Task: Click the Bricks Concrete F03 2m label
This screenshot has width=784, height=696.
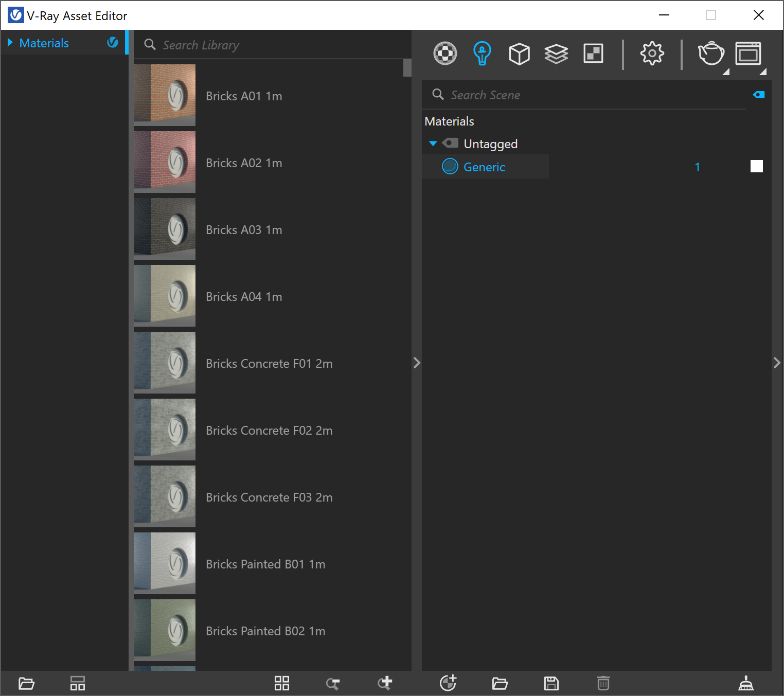Action: pyautogui.click(x=269, y=497)
